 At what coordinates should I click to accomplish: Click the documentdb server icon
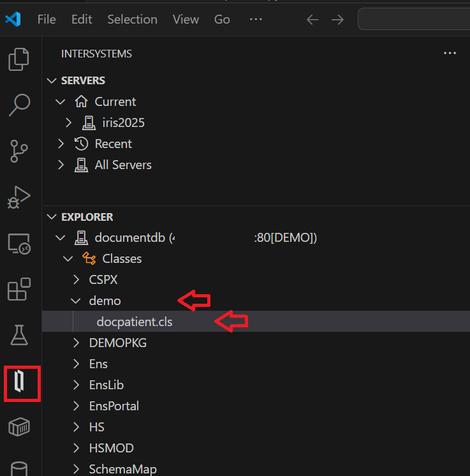click(82, 238)
